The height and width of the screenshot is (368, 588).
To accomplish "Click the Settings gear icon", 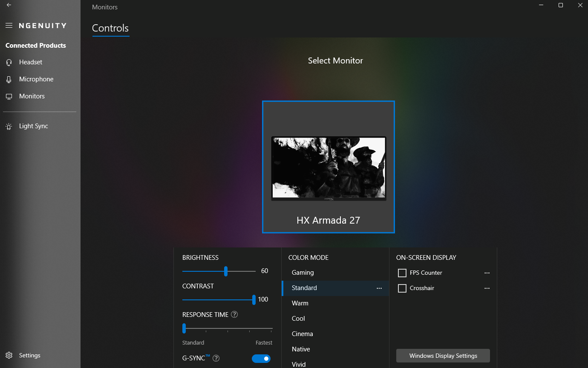I will [9, 355].
